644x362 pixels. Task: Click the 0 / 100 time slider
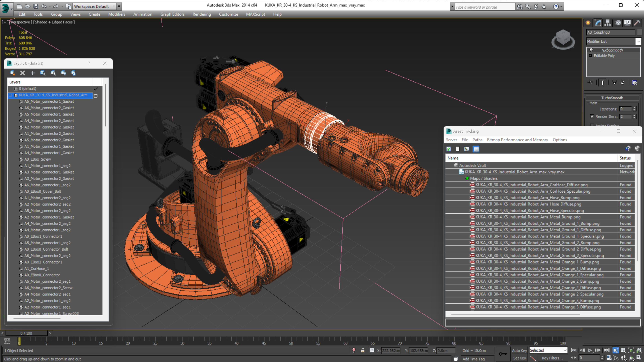tap(26, 333)
